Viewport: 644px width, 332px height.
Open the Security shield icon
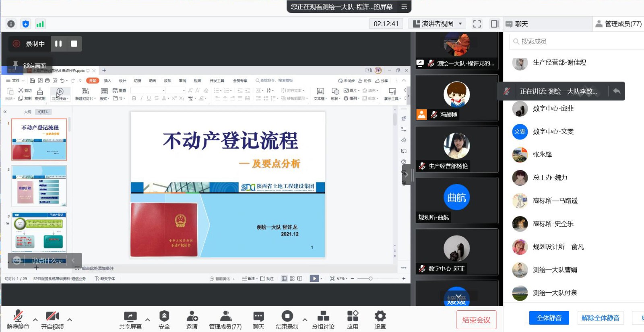coord(164,317)
